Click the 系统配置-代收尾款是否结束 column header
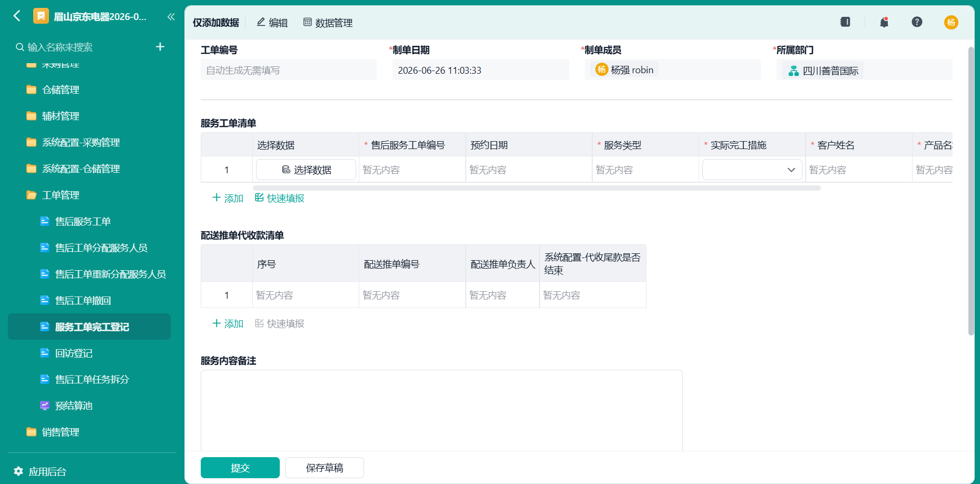Viewport: 980px width, 484px height. 593,264
